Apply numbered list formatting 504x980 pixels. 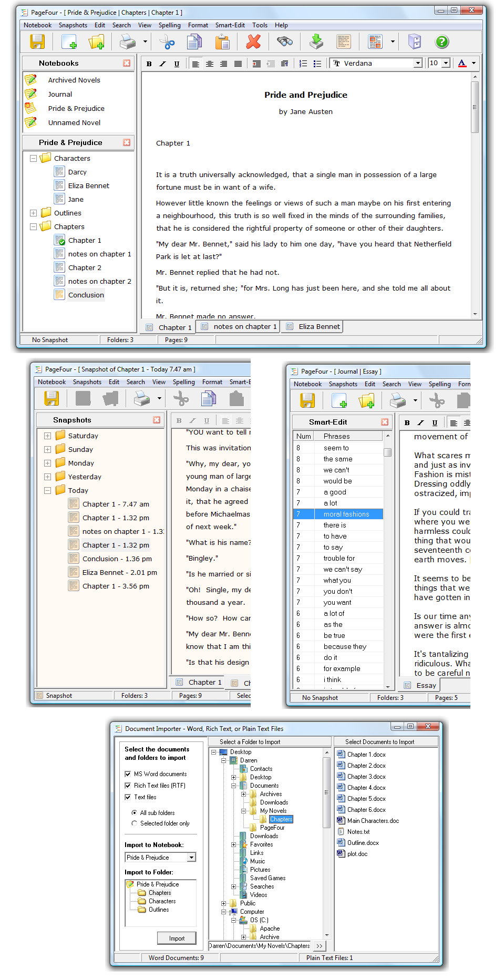pyautogui.click(x=303, y=64)
